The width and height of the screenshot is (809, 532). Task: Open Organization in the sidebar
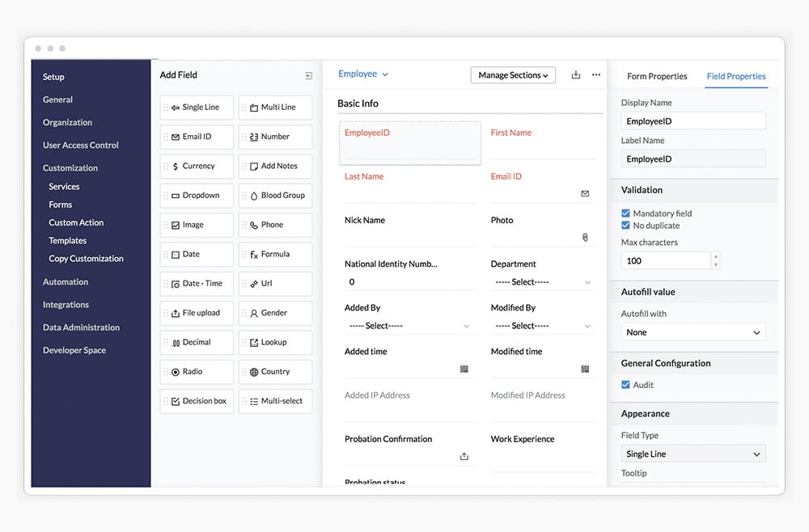point(68,122)
